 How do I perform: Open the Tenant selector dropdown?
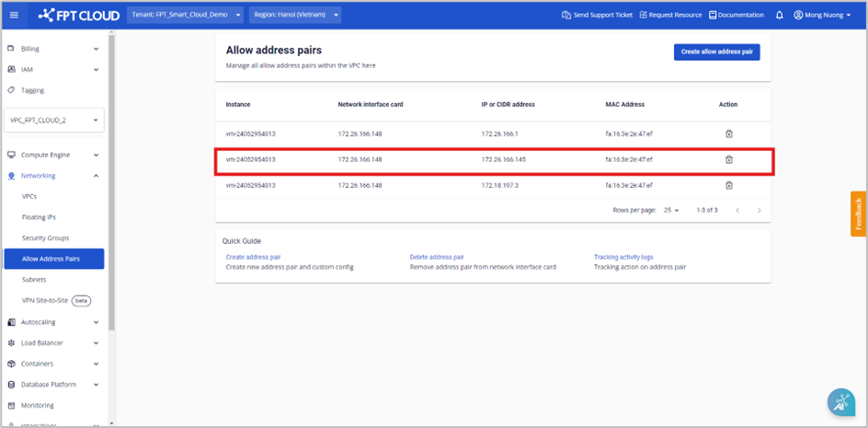185,16
